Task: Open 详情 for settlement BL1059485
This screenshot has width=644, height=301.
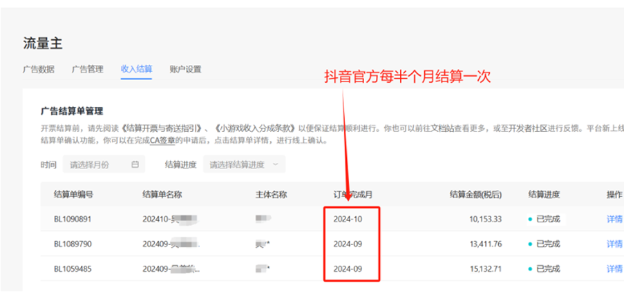Action: coord(614,268)
